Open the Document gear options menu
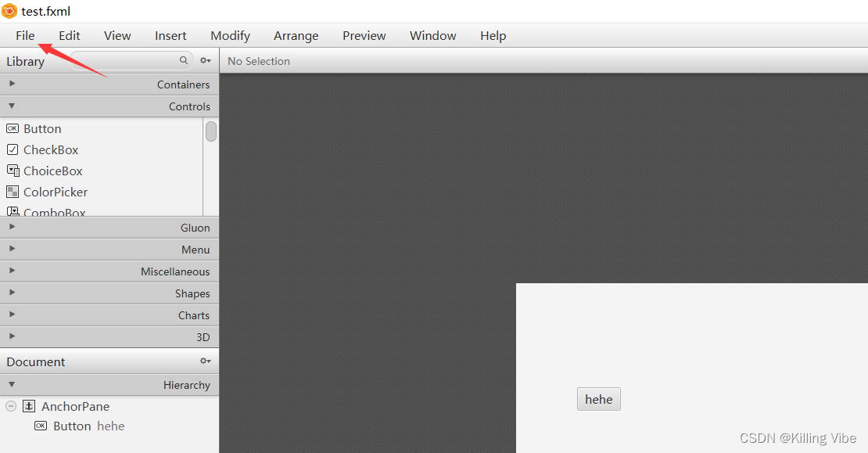 206,361
